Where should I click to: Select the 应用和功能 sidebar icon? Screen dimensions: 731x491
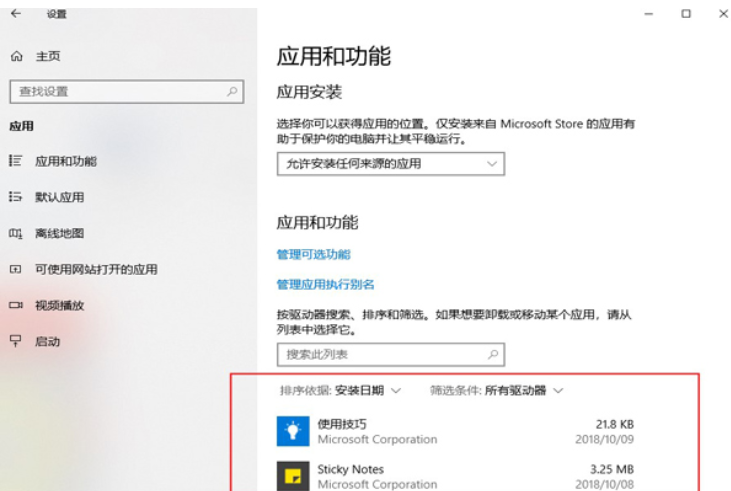15,161
